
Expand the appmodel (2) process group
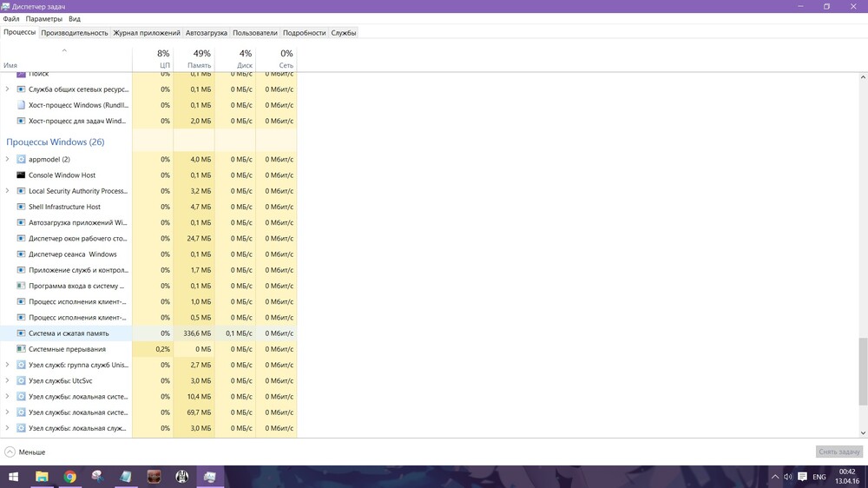7,159
